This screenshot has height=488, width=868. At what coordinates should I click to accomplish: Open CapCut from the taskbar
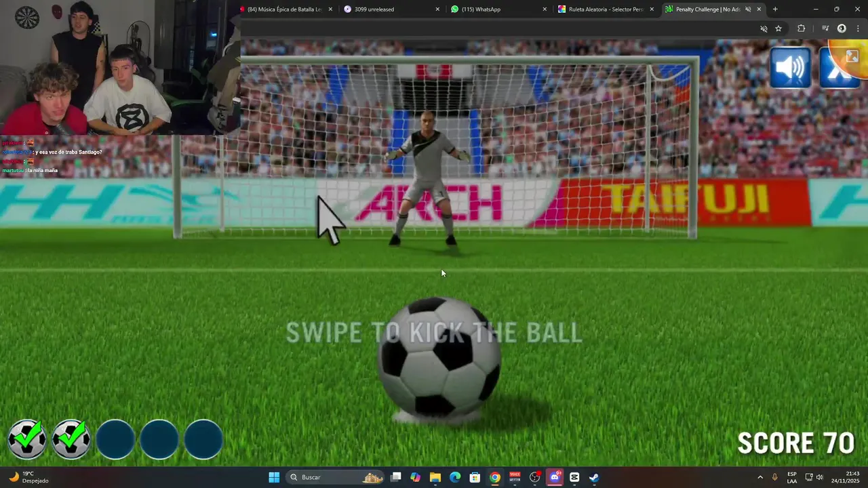pyautogui.click(x=574, y=477)
